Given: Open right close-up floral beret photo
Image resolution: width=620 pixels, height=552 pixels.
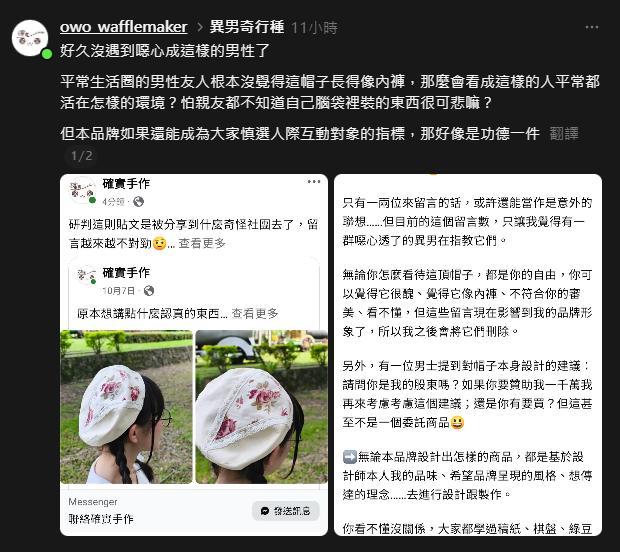Looking at the screenshot, I should [262, 407].
